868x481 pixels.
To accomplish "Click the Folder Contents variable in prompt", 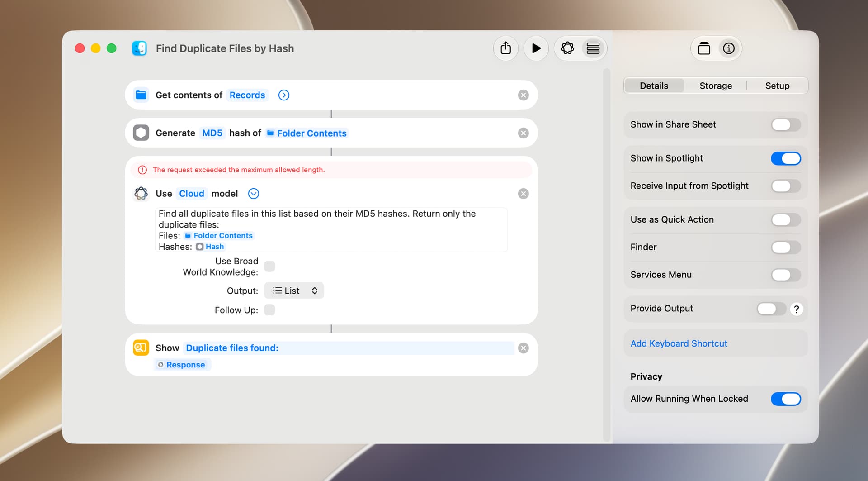I will [219, 235].
